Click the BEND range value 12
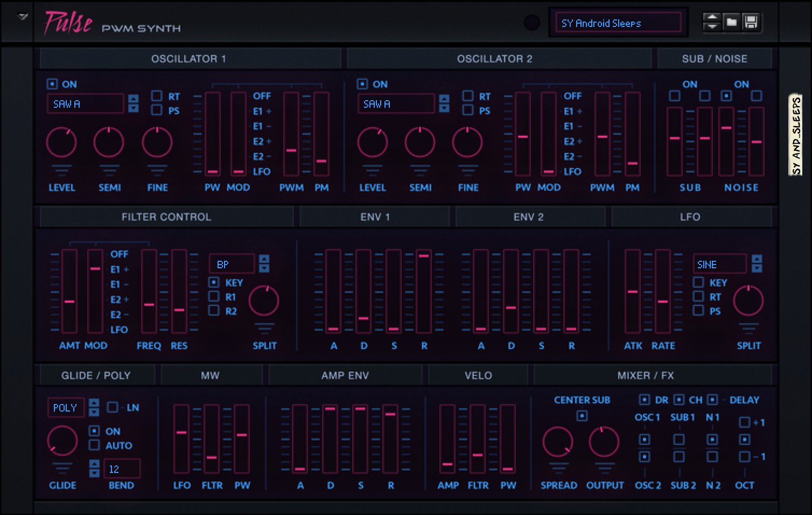Viewport: 812px width, 515px height. [x=122, y=469]
